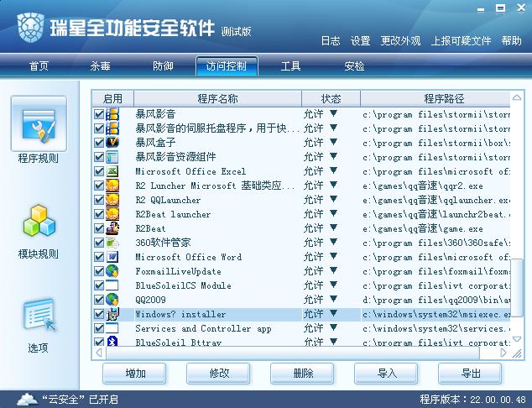532x408 pixels.
Task: Switch to the 防御 defense tab
Action: 163,65
